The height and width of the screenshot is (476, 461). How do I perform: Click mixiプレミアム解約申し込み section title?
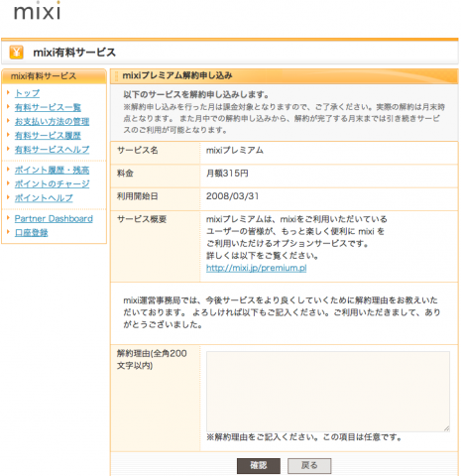coord(177,75)
